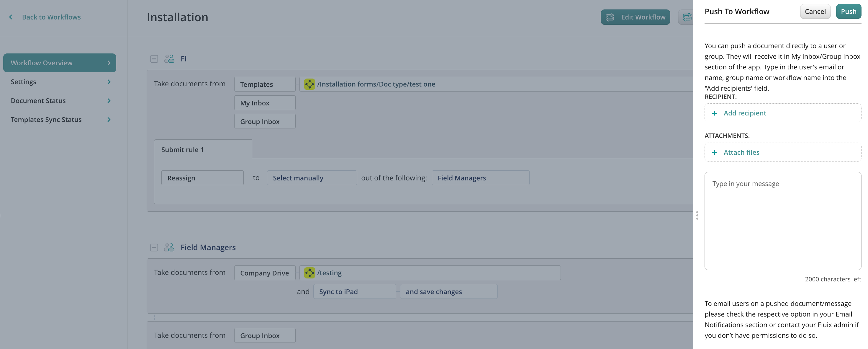Grab the panel resize handle dots
868x349 pixels.
tap(697, 215)
